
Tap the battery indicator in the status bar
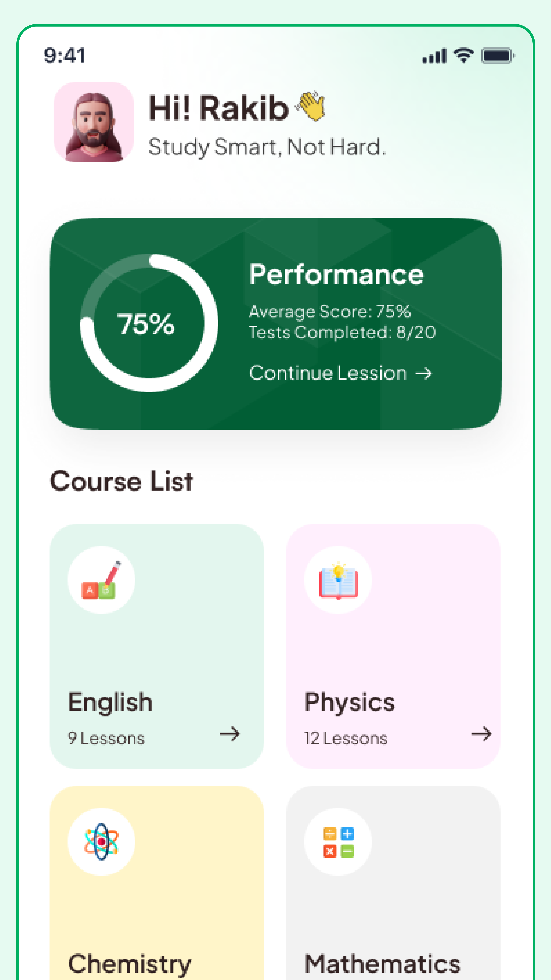point(497,55)
